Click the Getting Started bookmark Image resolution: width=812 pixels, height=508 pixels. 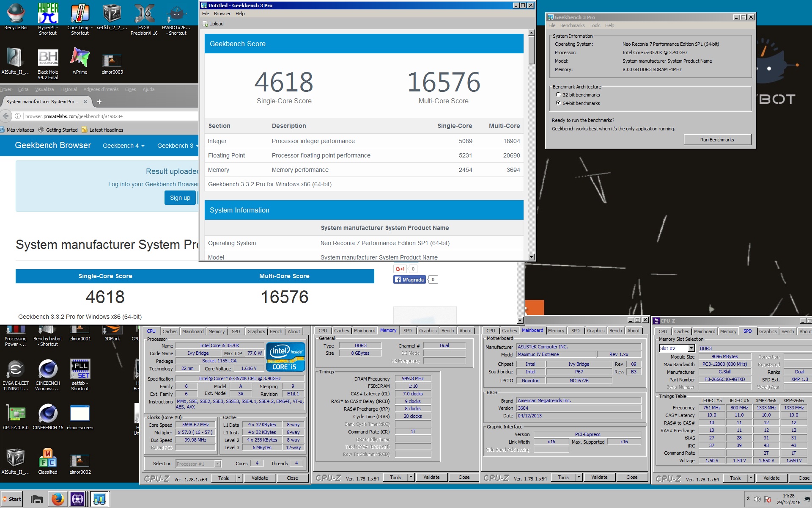point(58,130)
